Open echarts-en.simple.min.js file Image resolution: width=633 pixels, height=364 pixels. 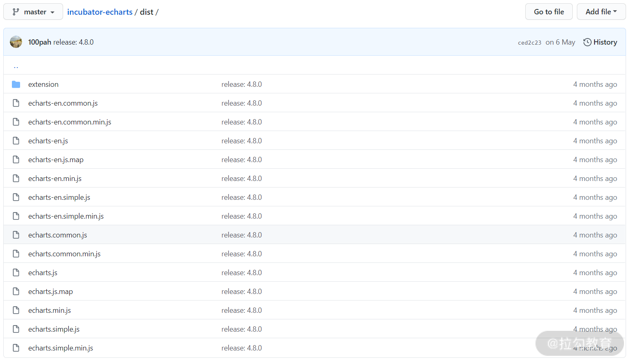[x=66, y=216]
